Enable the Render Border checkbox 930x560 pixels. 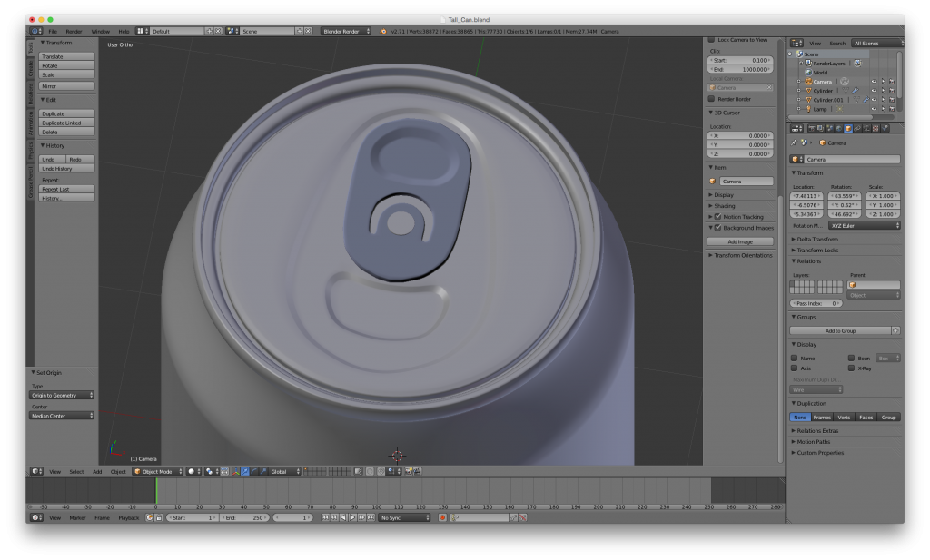(711, 99)
